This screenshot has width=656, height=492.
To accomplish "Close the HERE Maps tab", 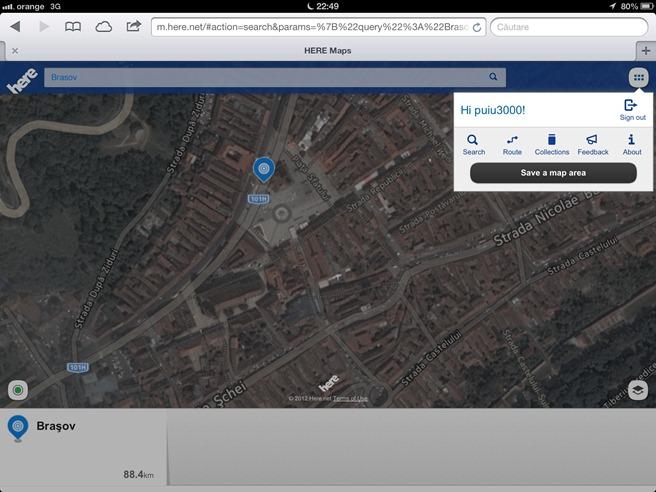I will click(x=14, y=51).
